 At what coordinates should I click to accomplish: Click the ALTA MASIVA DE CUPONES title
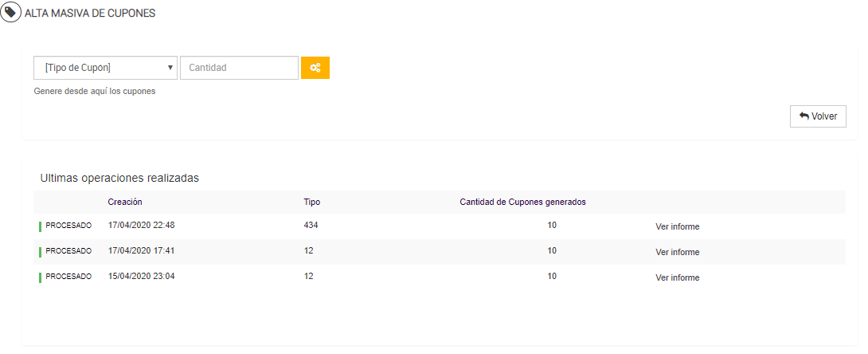pos(90,14)
